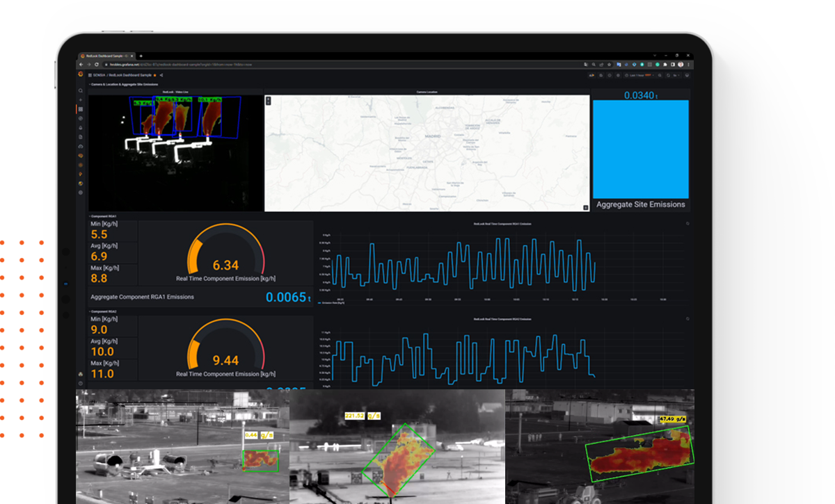Screen dimensions: 835x504
Task: Open the Camera Location panel title menu
Action: coord(427,92)
